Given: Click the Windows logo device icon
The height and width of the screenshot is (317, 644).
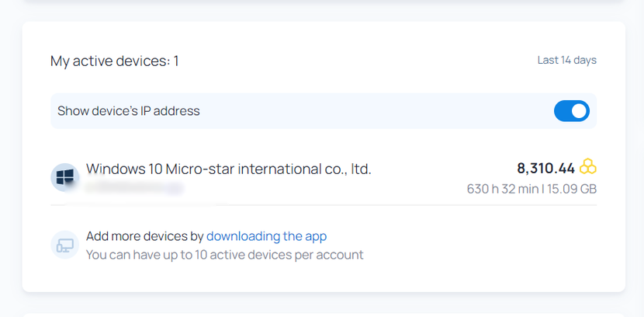Looking at the screenshot, I should 65,178.
